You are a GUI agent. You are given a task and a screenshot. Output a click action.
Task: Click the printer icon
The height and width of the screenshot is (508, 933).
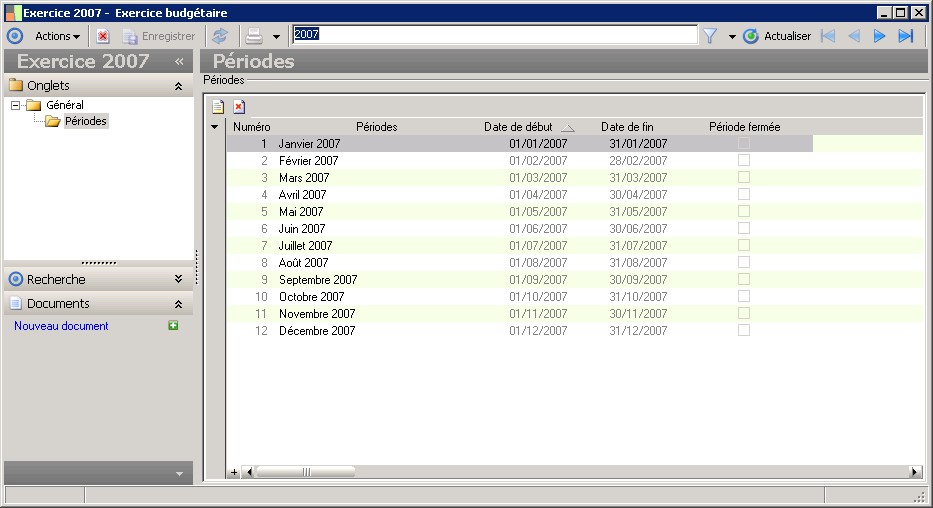[254, 36]
